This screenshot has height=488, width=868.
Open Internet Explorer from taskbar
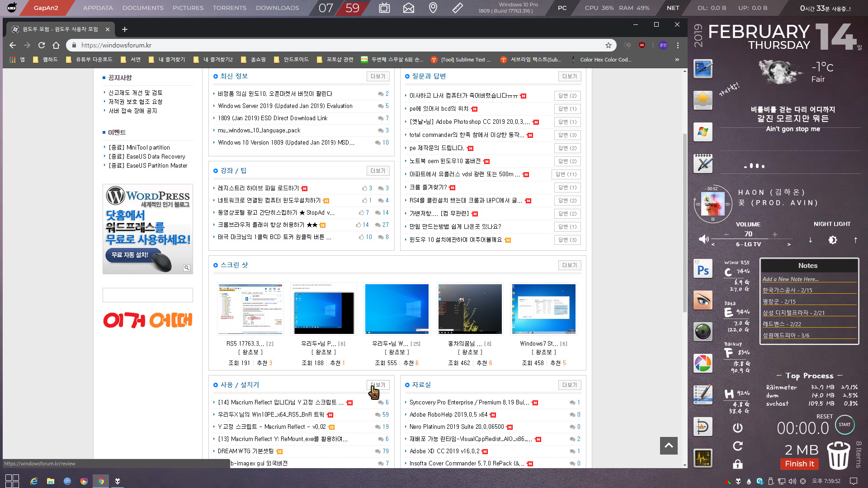[34, 481]
